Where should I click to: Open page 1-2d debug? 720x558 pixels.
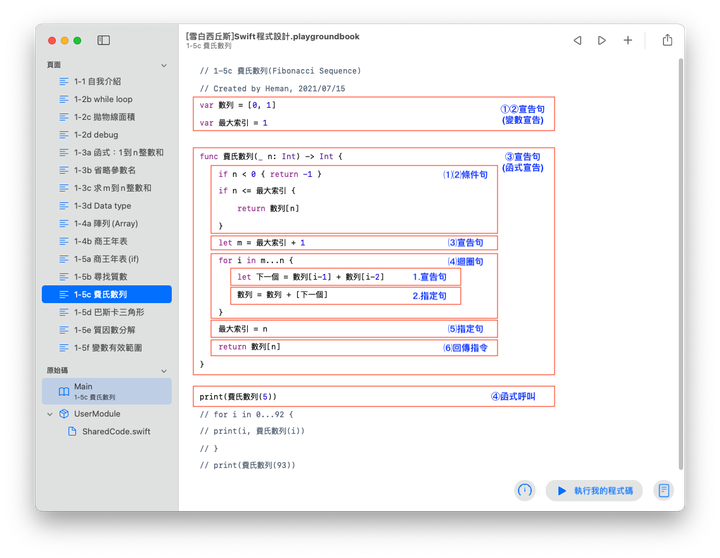[x=107, y=135]
